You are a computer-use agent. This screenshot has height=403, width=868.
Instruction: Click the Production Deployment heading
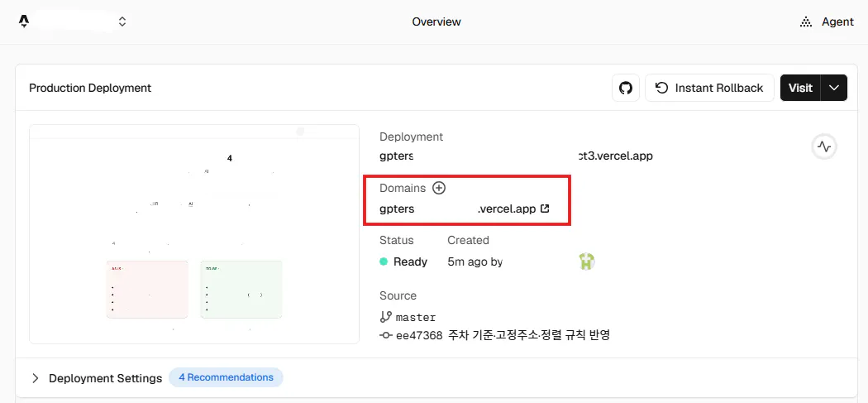coord(90,88)
